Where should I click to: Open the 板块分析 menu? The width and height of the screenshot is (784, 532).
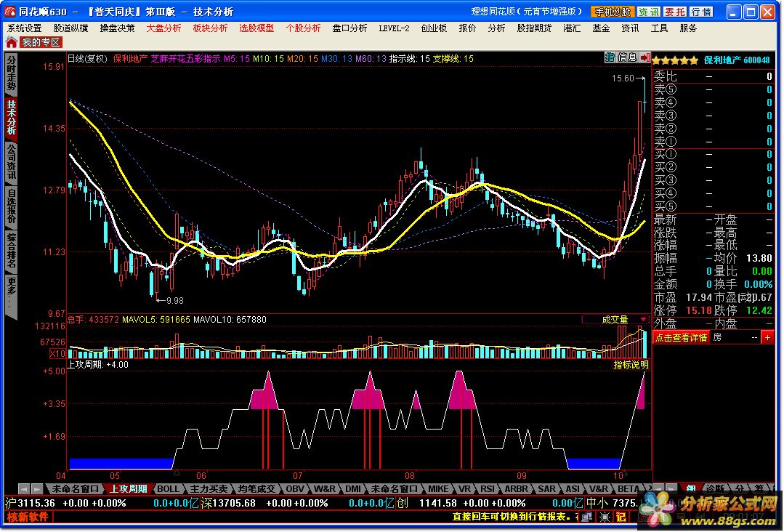point(210,28)
